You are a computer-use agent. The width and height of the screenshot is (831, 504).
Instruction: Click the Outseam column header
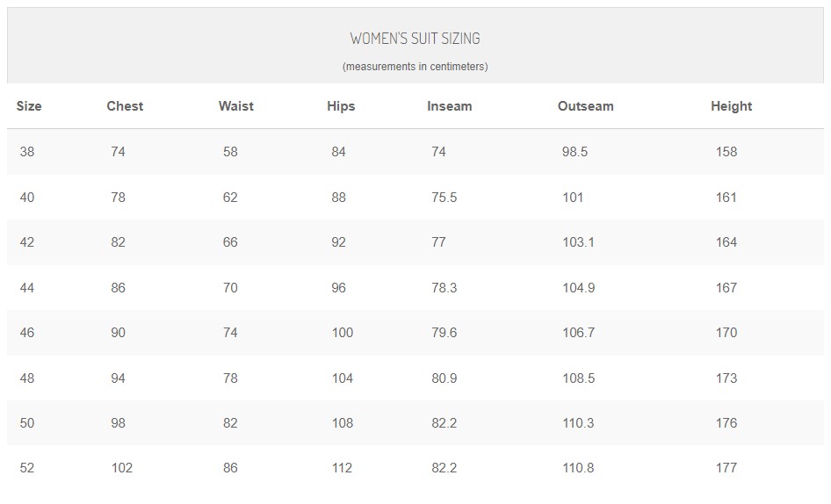(586, 106)
